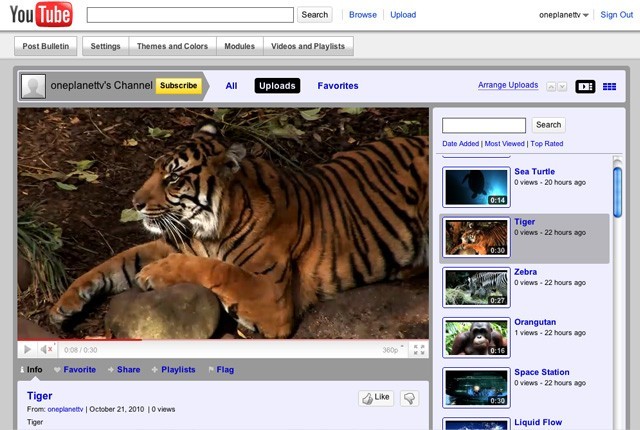The height and width of the screenshot is (430, 640).
Task: Click the Playlists plus option
Action: [173, 370]
